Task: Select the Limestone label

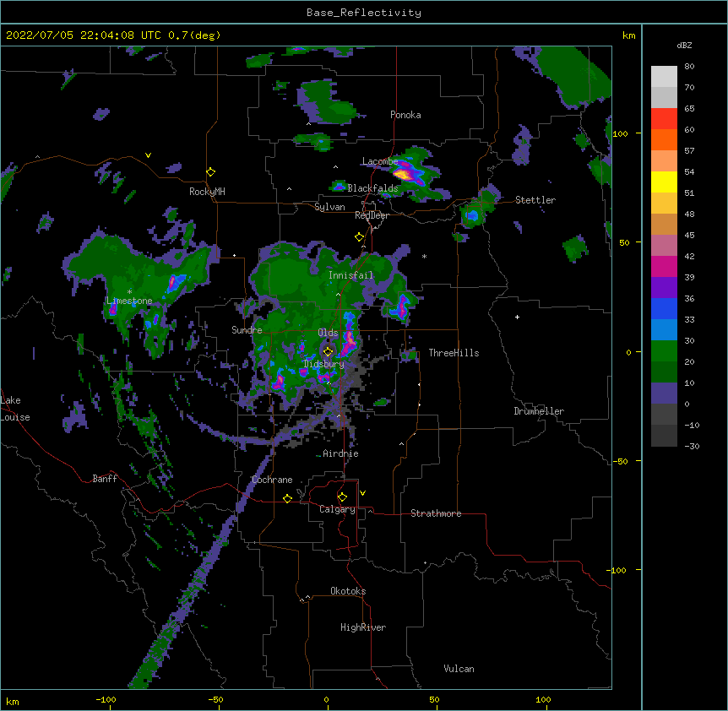Action: (x=129, y=301)
